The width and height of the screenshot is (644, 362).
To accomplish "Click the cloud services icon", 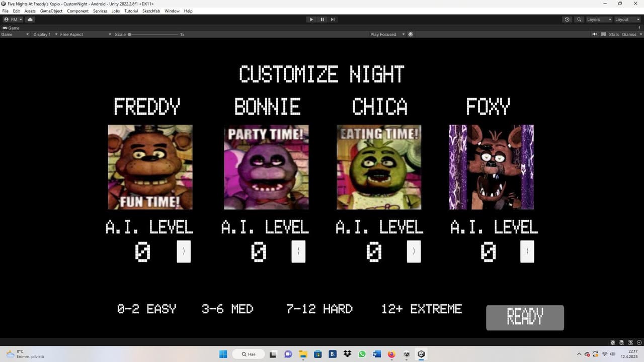I will point(30,19).
